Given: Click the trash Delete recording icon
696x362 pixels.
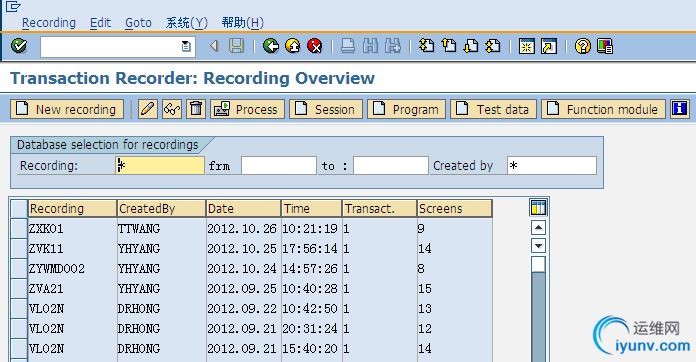Looking at the screenshot, I should (x=196, y=109).
